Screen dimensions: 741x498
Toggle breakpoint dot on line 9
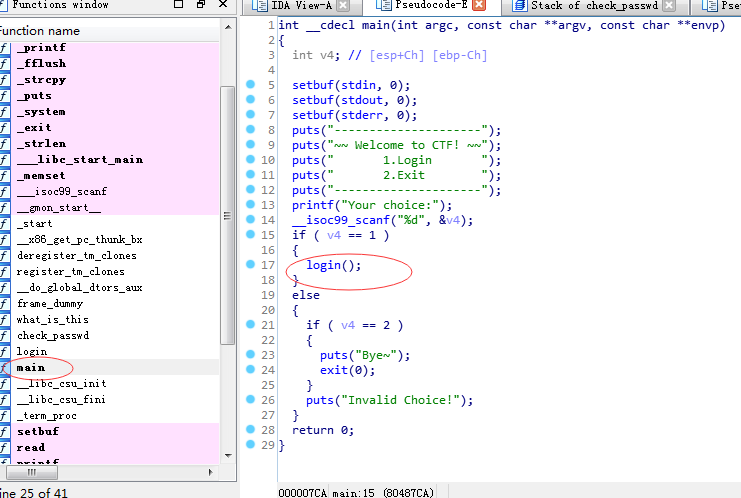coord(250,144)
